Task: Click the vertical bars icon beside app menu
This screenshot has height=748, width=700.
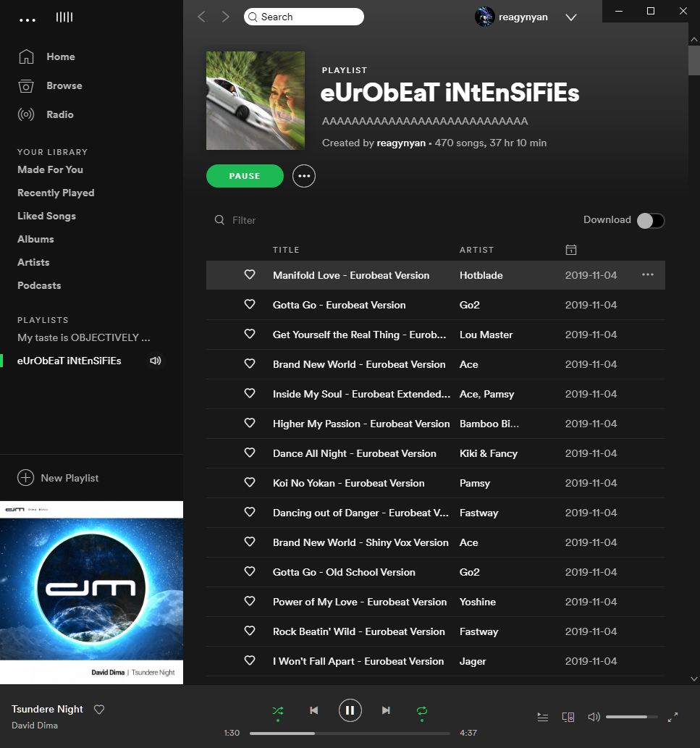Action: tap(64, 17)
